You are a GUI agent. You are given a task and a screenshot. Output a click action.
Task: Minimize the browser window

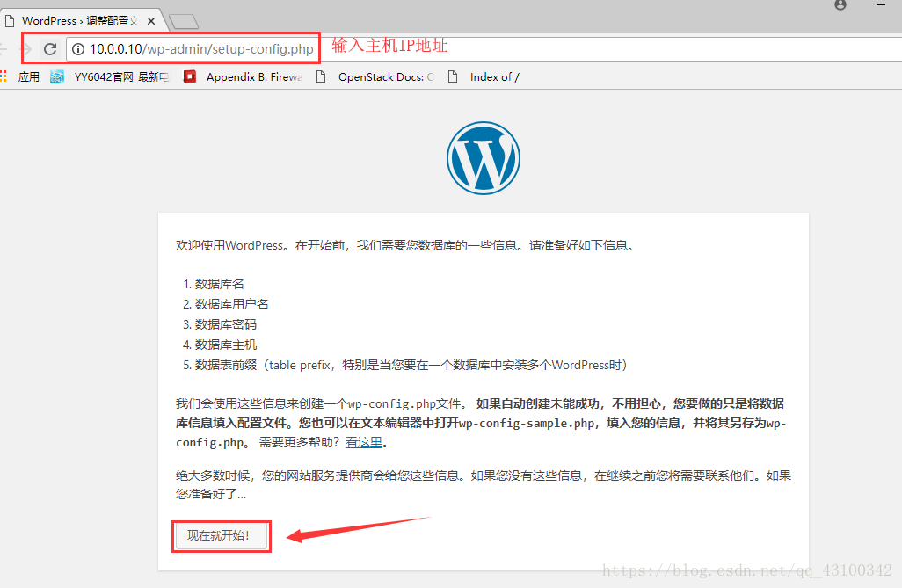click(x=881, y=4)
